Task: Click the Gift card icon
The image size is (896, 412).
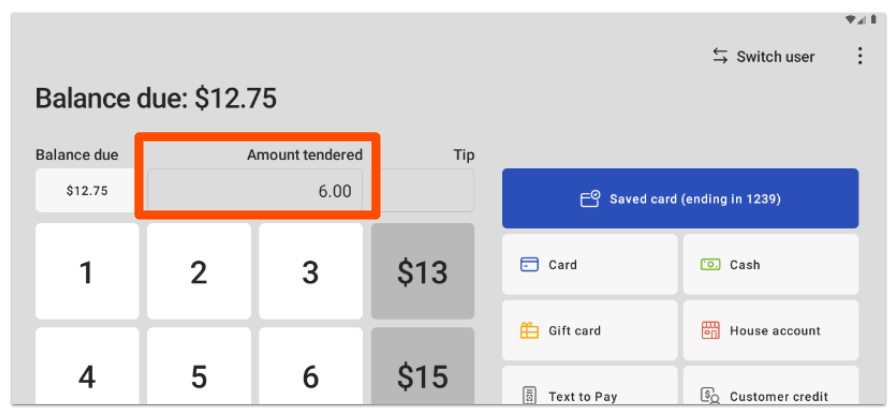Action: tap(529, 331)
